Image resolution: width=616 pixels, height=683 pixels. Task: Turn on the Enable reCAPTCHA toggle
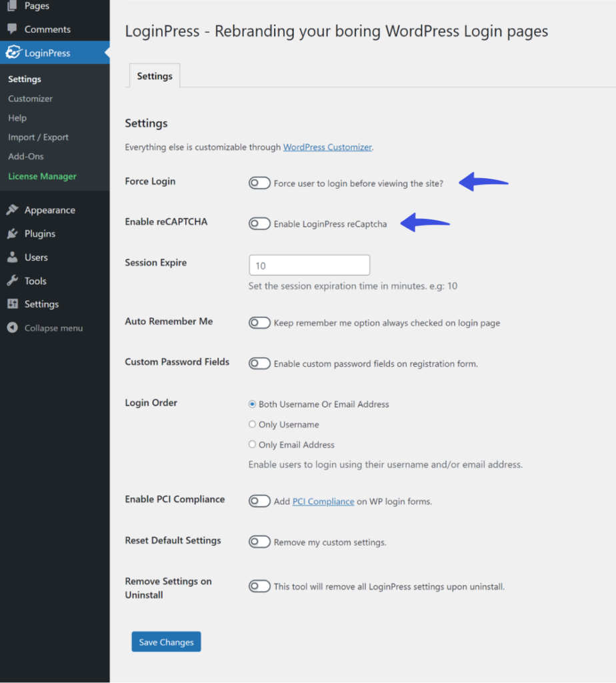point(259,223)
